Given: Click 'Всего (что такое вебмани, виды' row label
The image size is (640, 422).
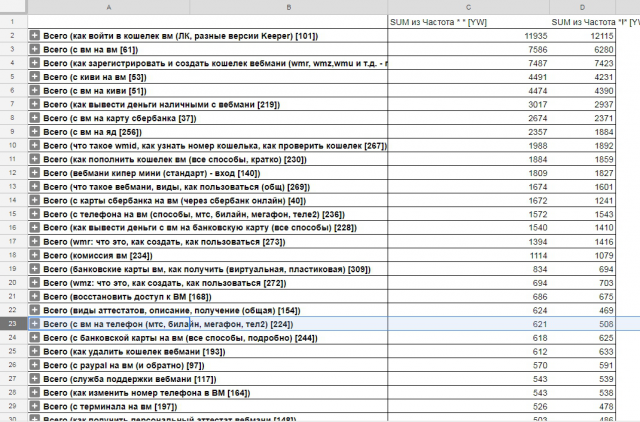Looking at the screenshot, I should [176, 187].
